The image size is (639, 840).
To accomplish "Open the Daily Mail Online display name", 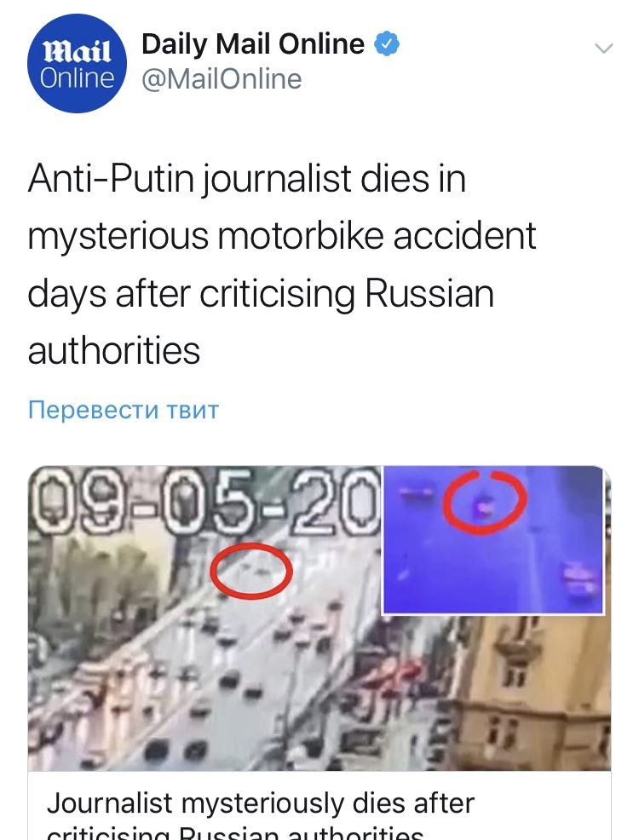I will click(x=253, y=44).
